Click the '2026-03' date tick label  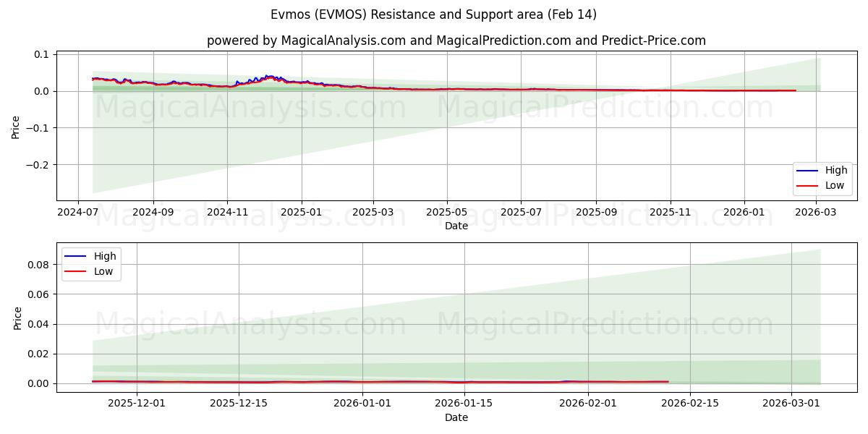pyautogui.click(x=816, y=213)
